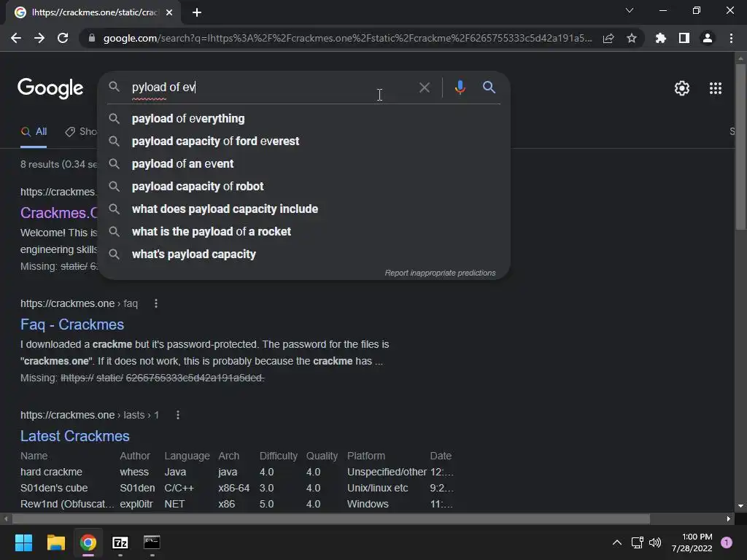Open options for crackmes.one lasts result

[x=178, y=415]
